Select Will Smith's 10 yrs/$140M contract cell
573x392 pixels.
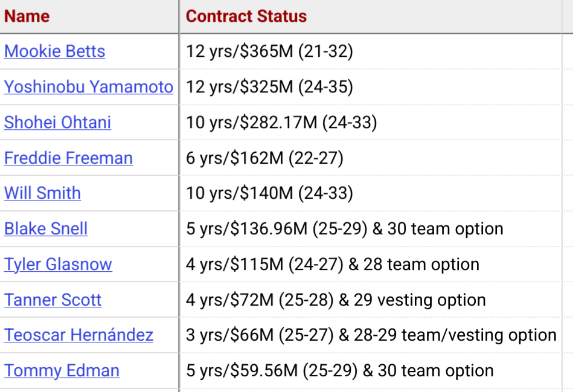pyautogui.click(x=269, y=193)
